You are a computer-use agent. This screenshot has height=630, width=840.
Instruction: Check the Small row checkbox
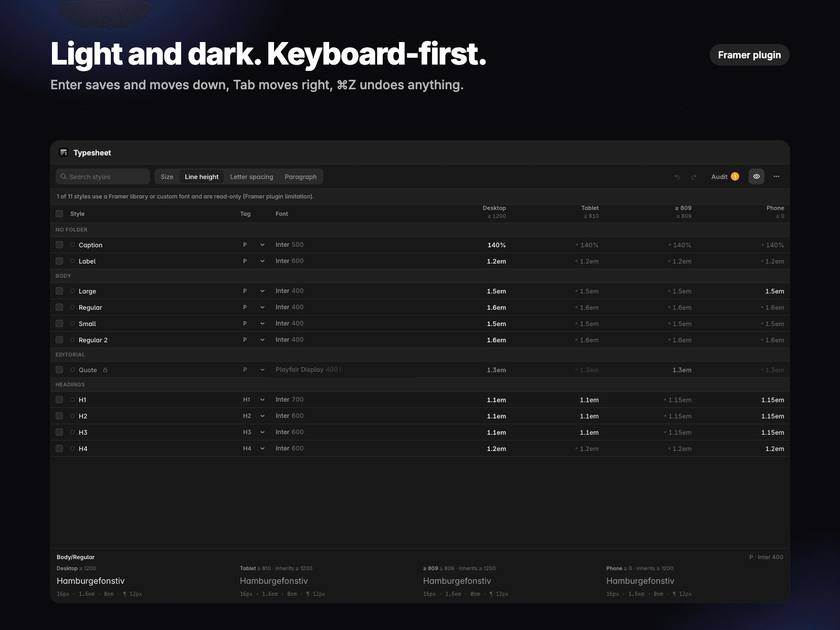click(59, 323)
